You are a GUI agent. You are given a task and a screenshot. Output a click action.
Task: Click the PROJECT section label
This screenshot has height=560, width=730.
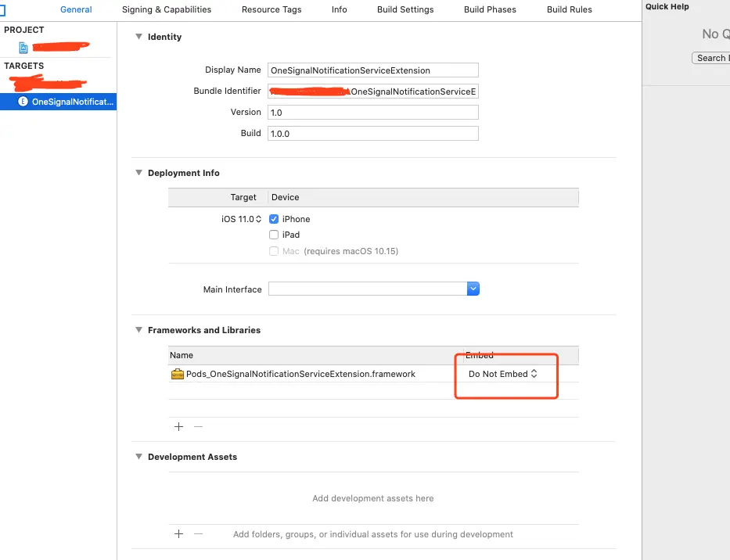tap(24, 30)
